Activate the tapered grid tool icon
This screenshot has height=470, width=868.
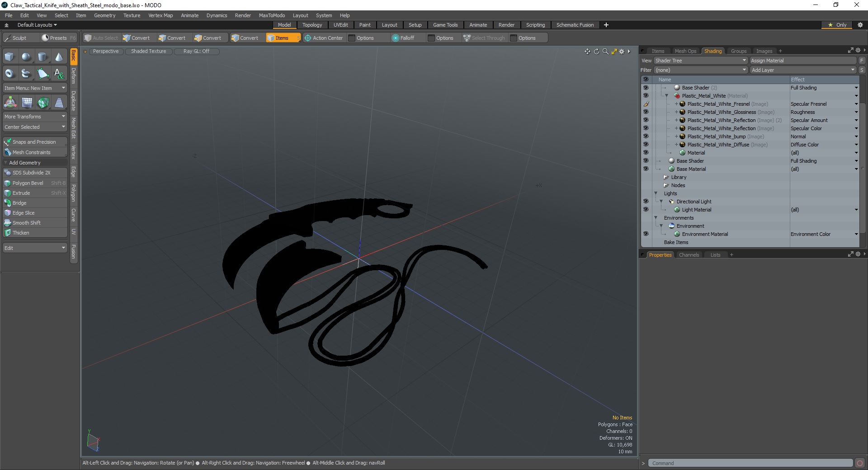(59, 103)
